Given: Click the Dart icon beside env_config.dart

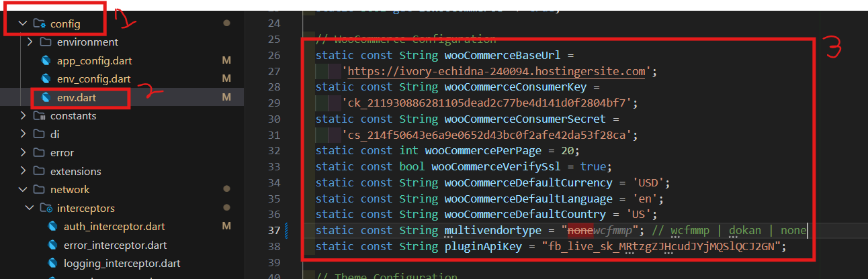Looking at the screenshot, I should click(x=46, y=79).
